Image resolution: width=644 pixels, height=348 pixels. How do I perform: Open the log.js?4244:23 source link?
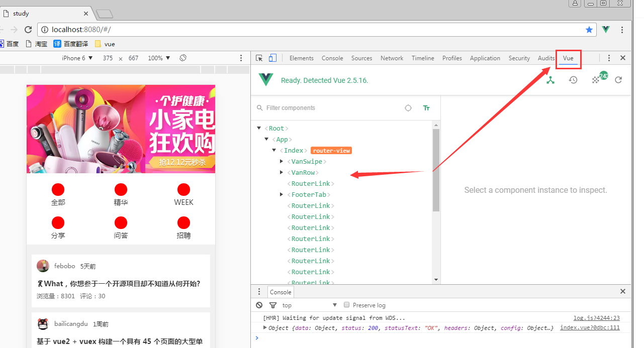[597, 318]
